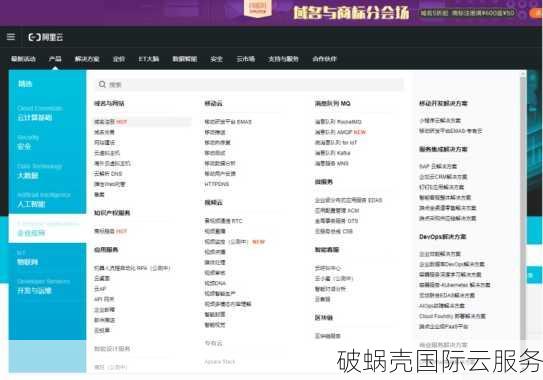Open the ET大脑 nav item

pyautogui.click(x=149, y=59)
